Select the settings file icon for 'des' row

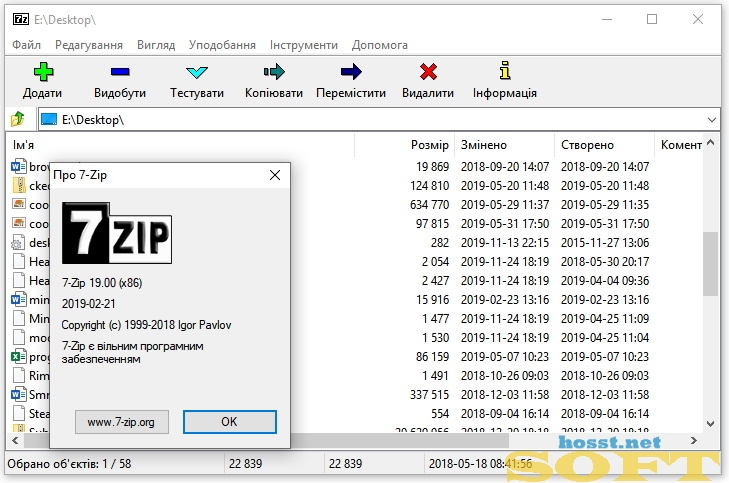[19, 243]
